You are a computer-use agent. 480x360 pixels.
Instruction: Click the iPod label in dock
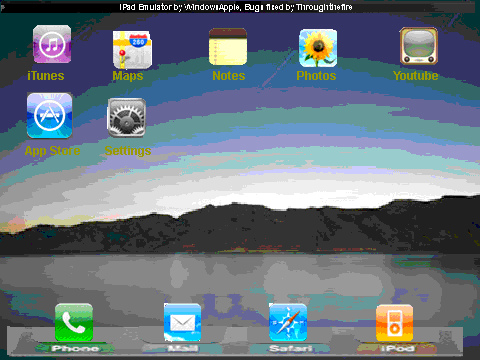click(397, 349)
